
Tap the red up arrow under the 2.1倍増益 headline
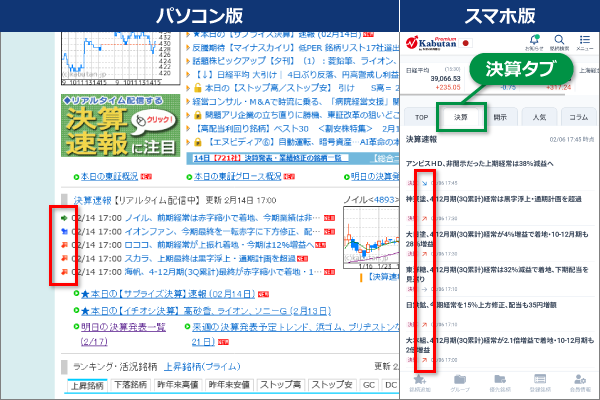[x=424, y=360]
